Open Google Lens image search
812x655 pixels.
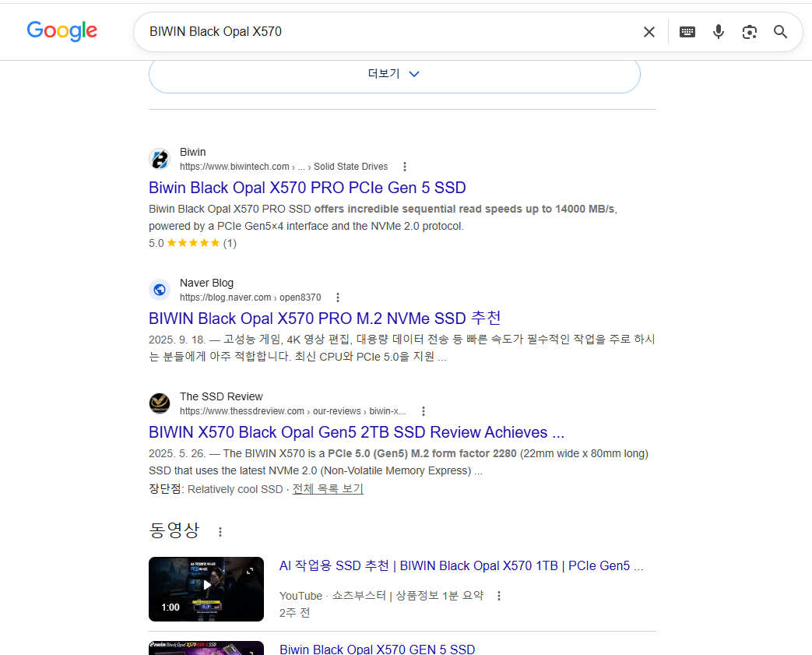pos(750,32)
